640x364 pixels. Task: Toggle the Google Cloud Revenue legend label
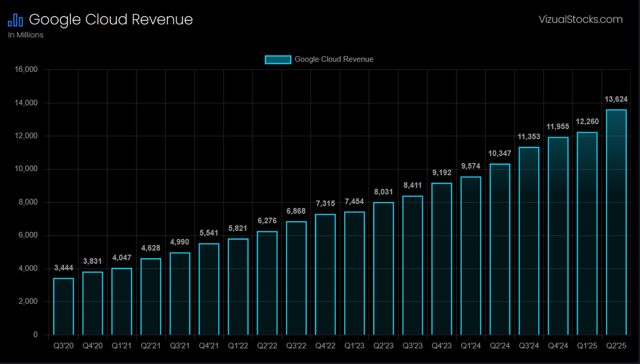(x=334, y=60)
